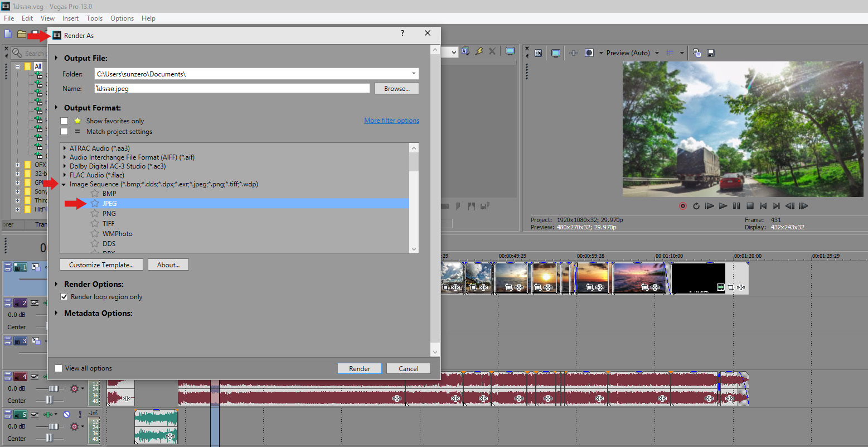Go to end of project
Screen dimensions: 868x447
(x=777, y=206)
